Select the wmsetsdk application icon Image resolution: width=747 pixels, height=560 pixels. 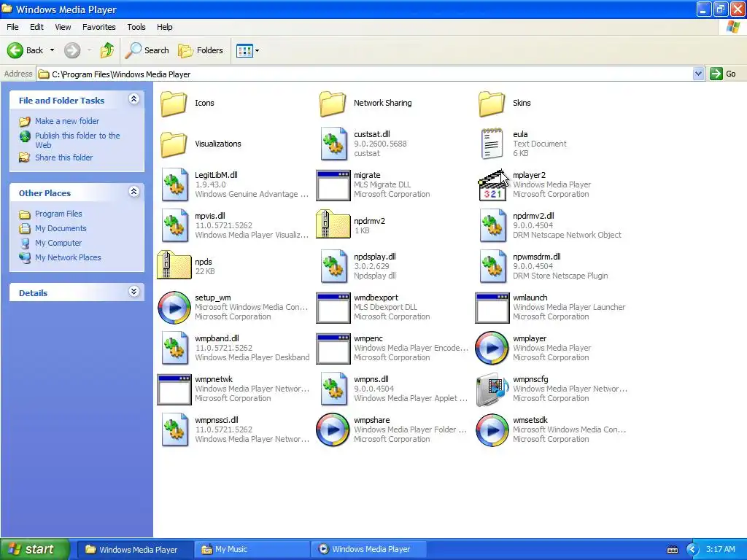click(492, 430)
